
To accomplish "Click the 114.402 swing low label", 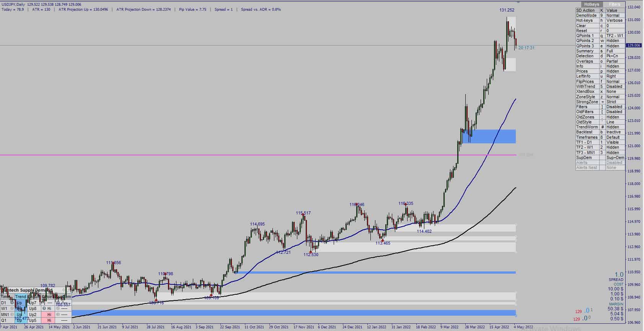I will coord(424,231).
